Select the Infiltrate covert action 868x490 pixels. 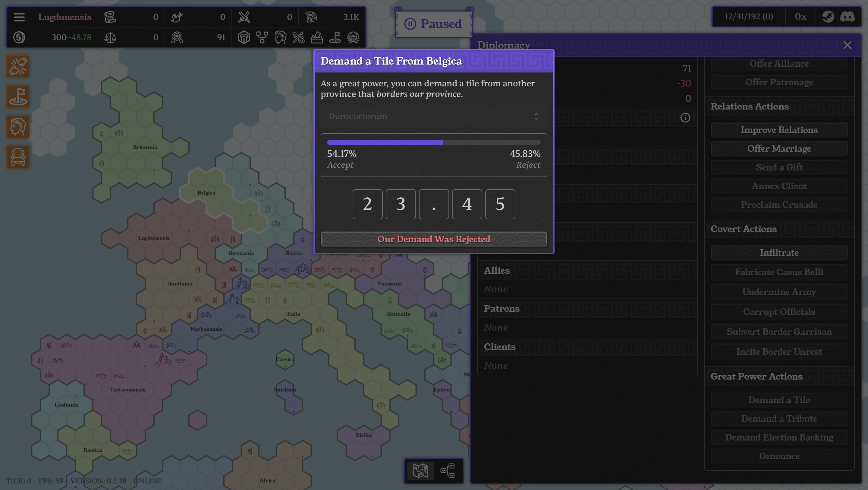[779, 253]
